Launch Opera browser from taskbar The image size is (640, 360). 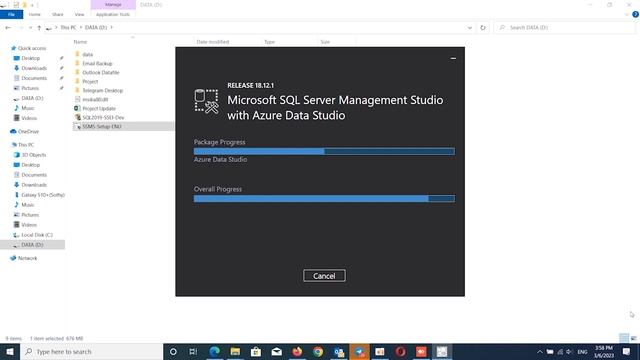click(x=400, y=351)
